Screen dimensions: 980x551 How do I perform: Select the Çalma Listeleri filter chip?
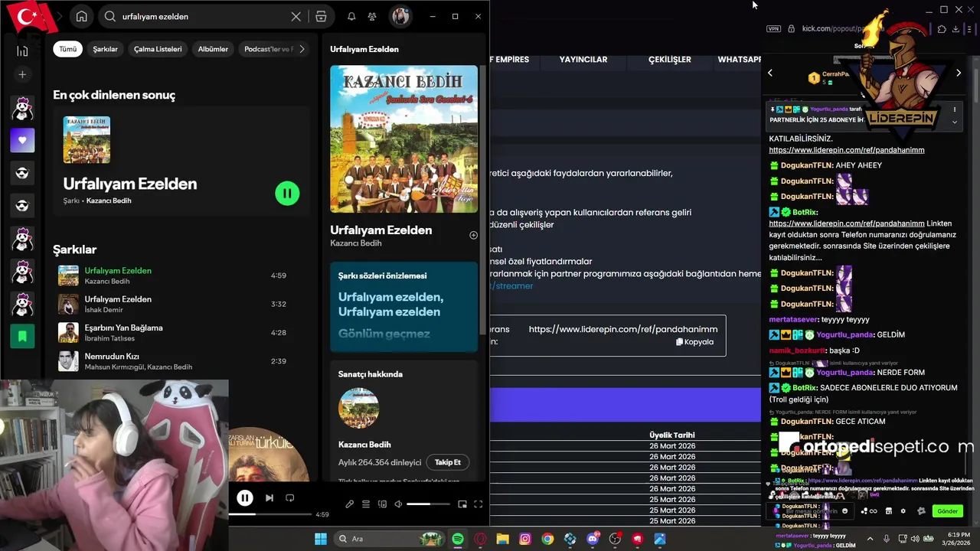click(x=158, y=49)
